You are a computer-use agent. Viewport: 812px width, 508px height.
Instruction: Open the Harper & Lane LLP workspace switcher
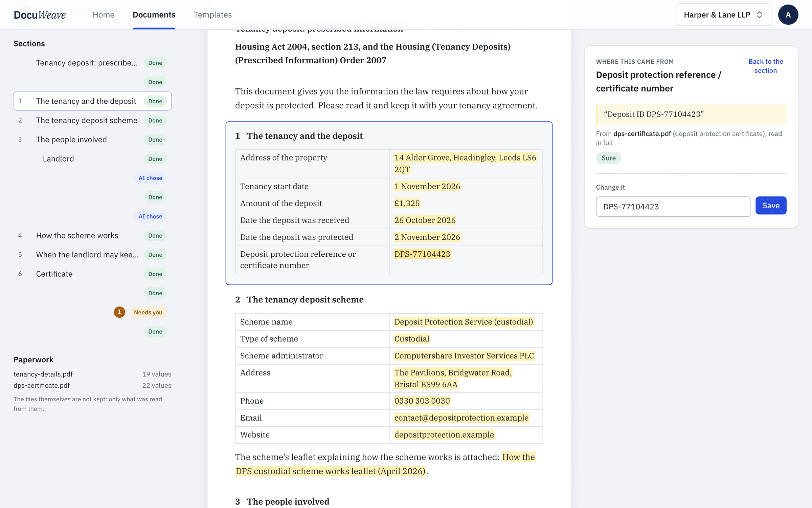[724, 15]
